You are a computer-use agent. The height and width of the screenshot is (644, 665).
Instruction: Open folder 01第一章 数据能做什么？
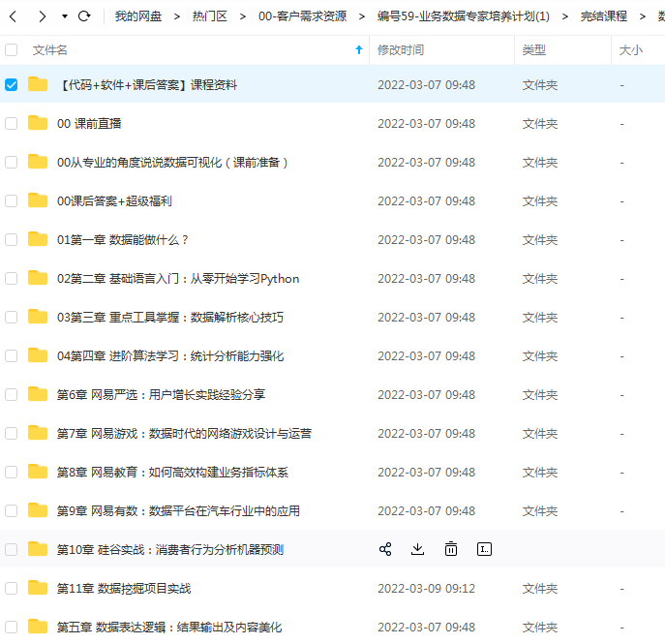pyautogui.click(x=123, y=240)
